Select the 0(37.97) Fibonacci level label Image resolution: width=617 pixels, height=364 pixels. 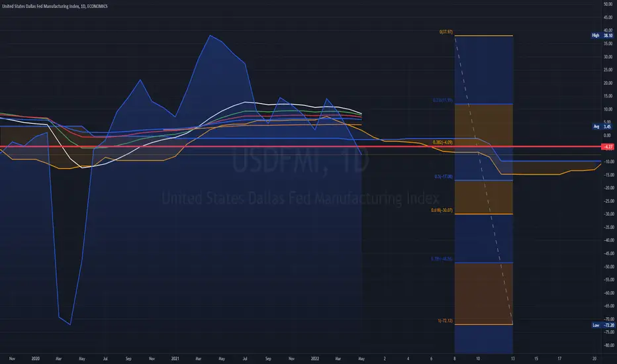pyautogui.click(x=446, y=32)
